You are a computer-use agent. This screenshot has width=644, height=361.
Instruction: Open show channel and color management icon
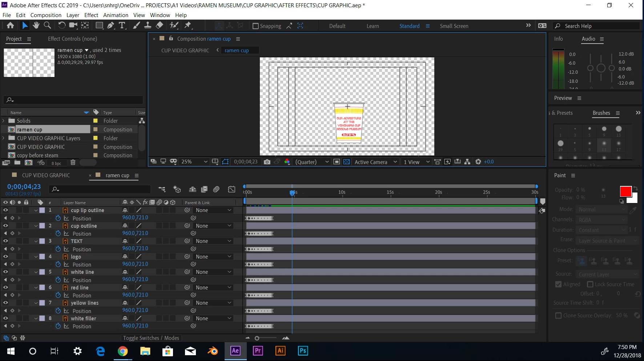[287, 162]
